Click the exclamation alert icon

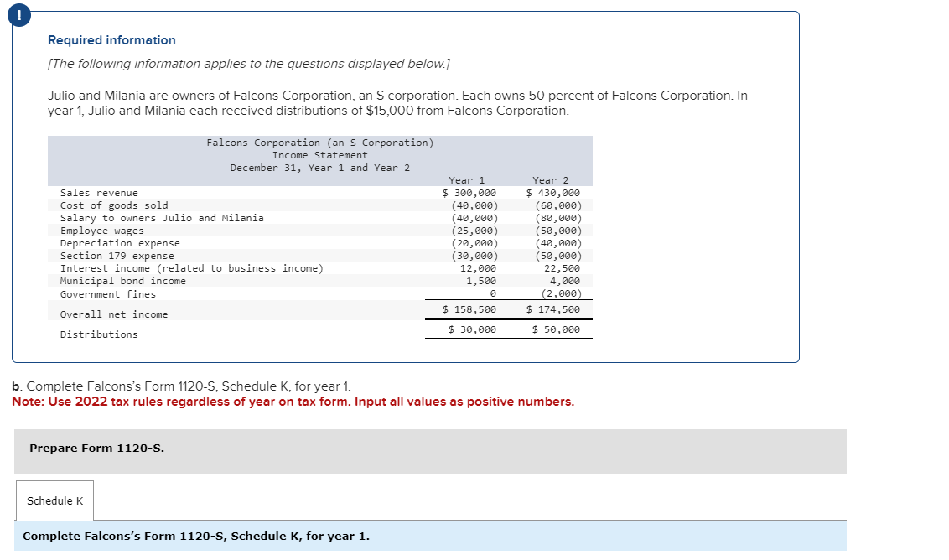18,14
